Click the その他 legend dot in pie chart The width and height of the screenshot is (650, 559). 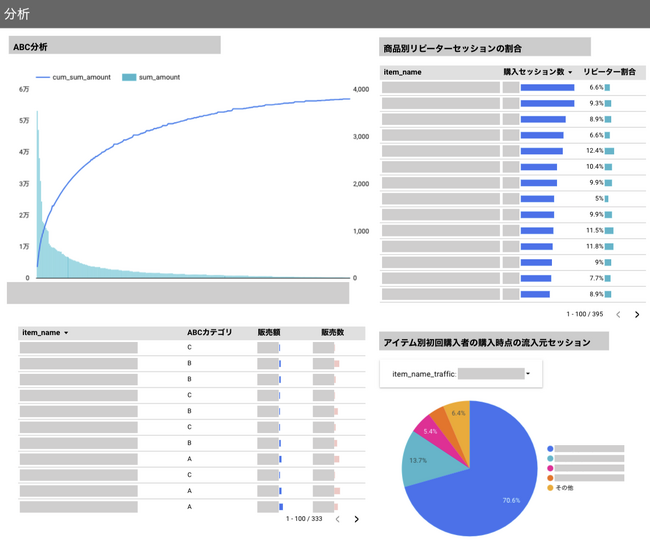pyautogui.click(x=550, y=487)
